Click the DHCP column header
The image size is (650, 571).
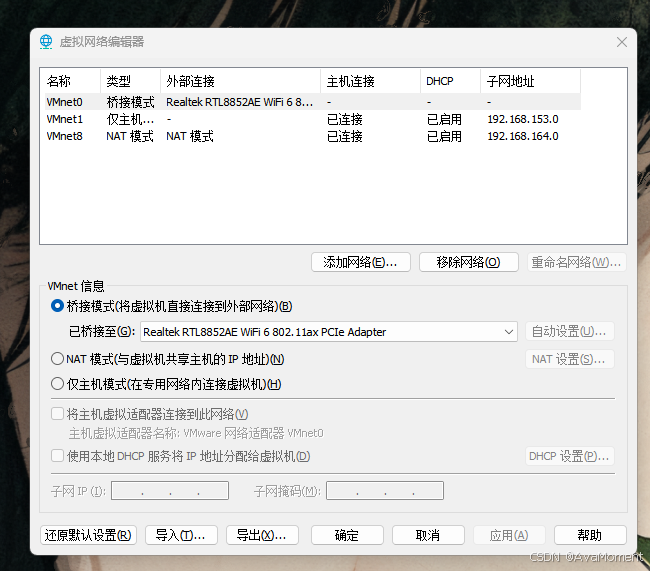pos(451,81)
